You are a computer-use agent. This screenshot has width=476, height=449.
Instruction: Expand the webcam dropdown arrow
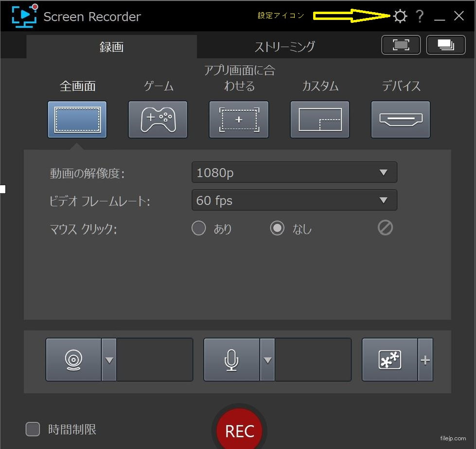pos(109,360)
